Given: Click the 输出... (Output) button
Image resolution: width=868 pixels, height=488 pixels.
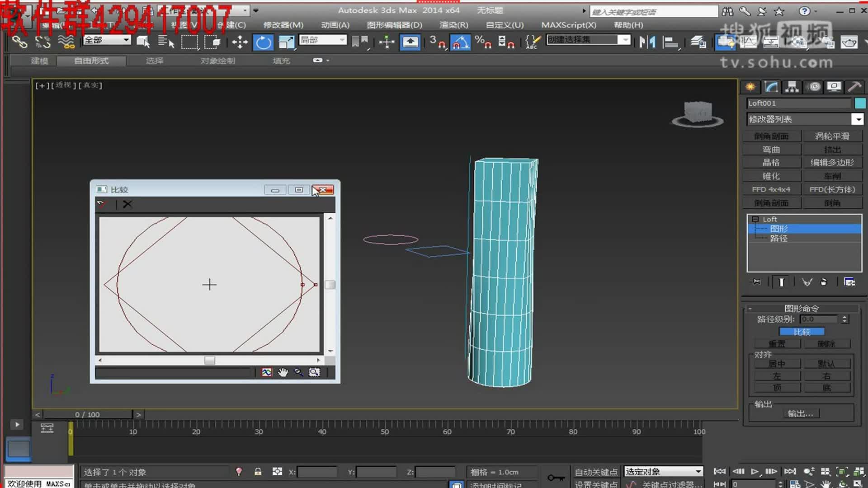Looking at the screenshot, I should click(800, 413).
